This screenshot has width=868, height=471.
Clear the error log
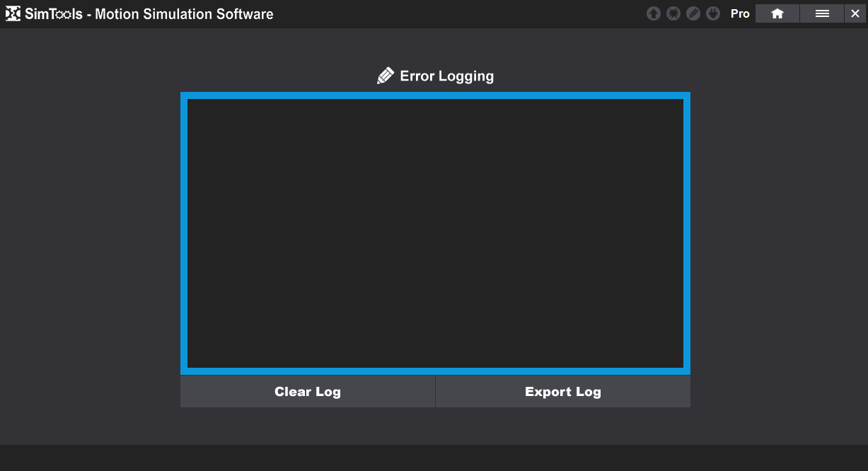click(308, 391)
